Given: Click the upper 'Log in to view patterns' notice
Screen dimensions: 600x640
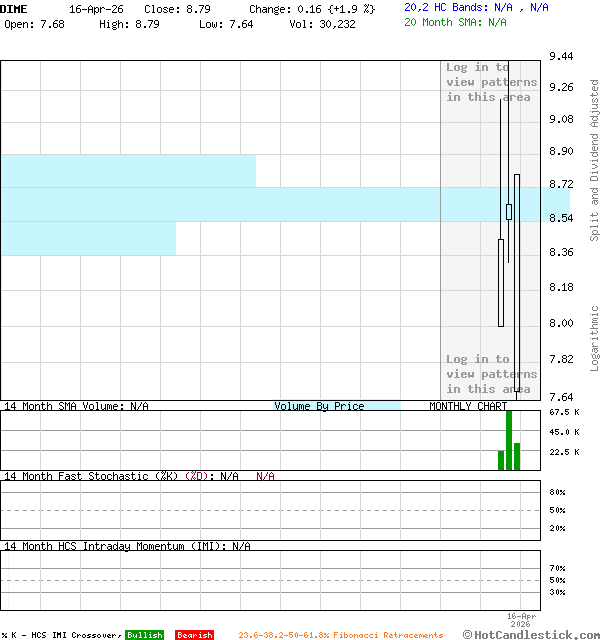Looking at the screenshot, I should 491,82.
